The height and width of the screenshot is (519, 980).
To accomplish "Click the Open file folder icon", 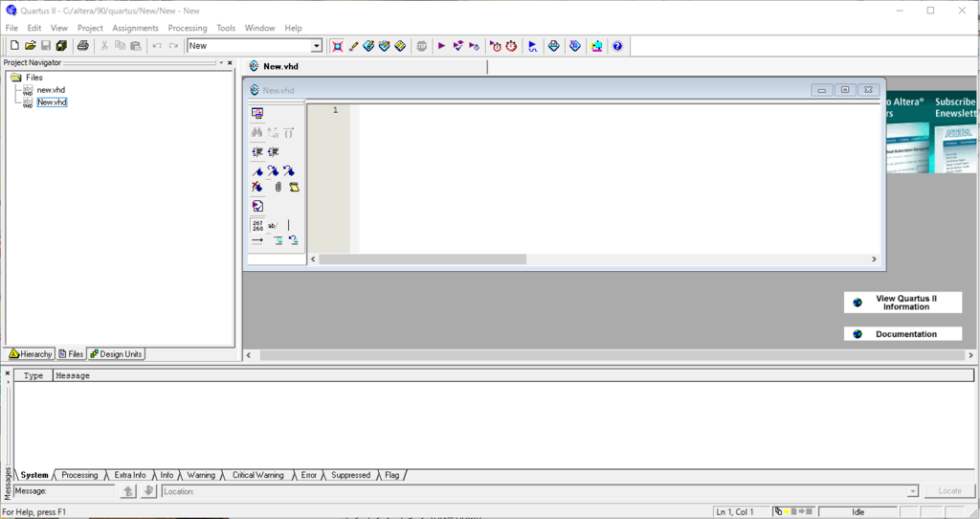I will (30, 46).
